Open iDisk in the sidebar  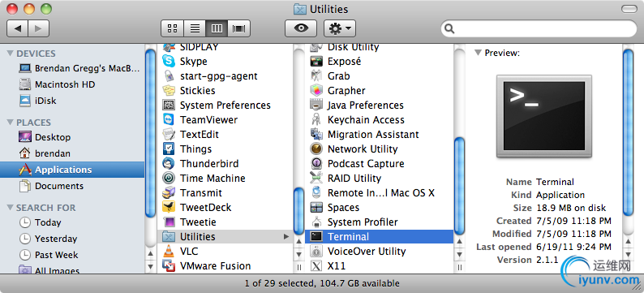[x=72, y=101]
